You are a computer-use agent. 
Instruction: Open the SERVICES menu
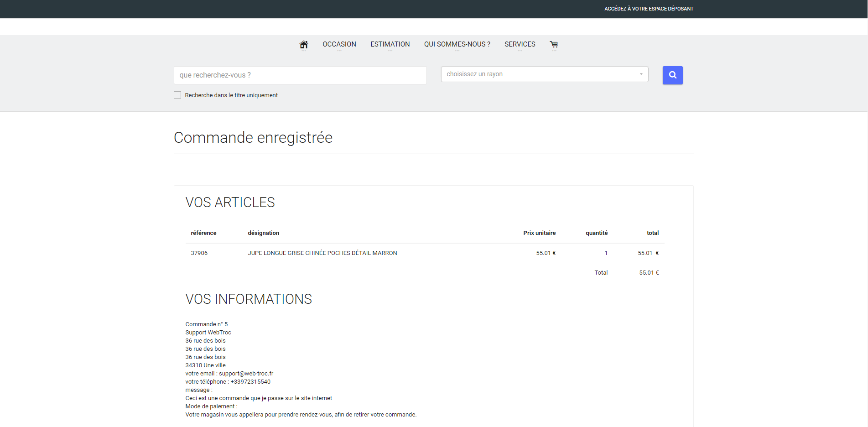tap(520, 44)
